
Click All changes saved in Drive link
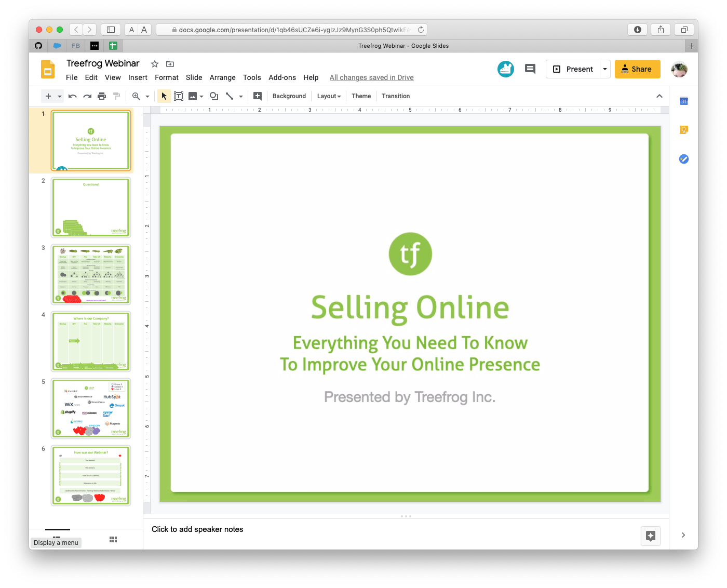coord(372,77)
